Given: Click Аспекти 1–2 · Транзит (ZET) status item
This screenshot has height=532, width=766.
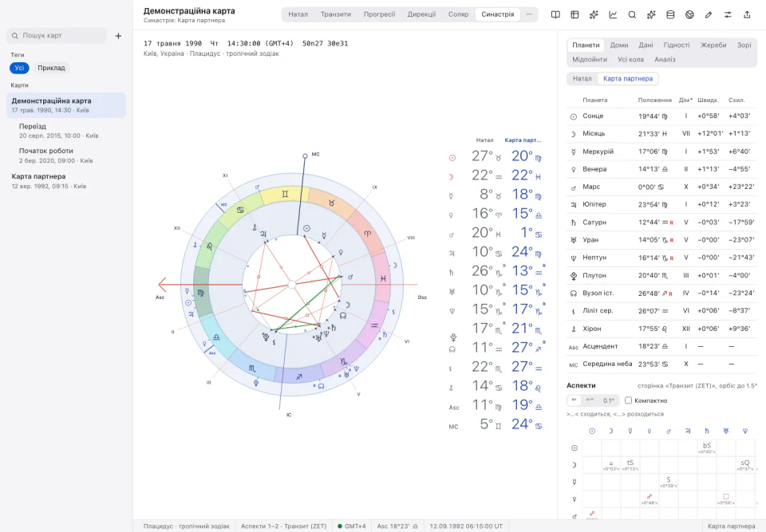Looking at the screenshot, I should pyautogui.click(x=283, y=526).
